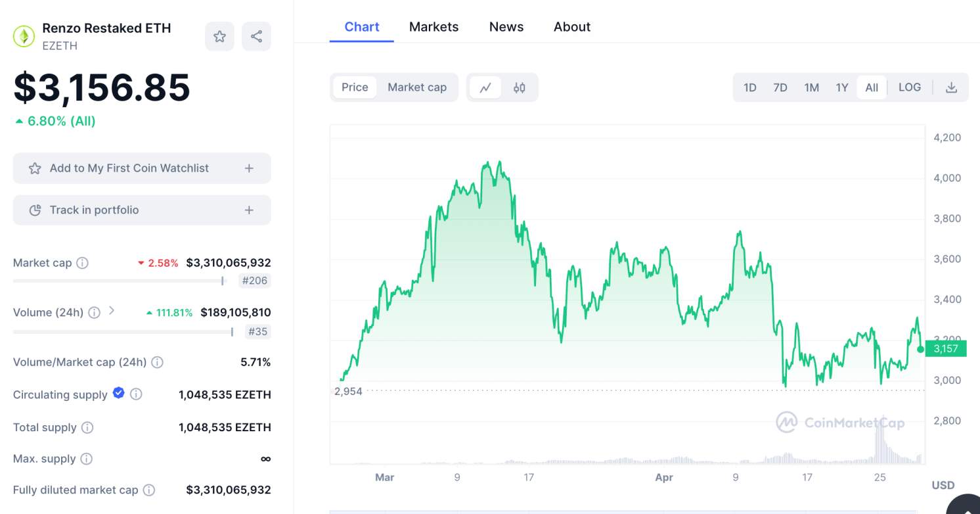Screen dimensions: 980x514
Task: Set chart range to 1D
Action: 749,87
